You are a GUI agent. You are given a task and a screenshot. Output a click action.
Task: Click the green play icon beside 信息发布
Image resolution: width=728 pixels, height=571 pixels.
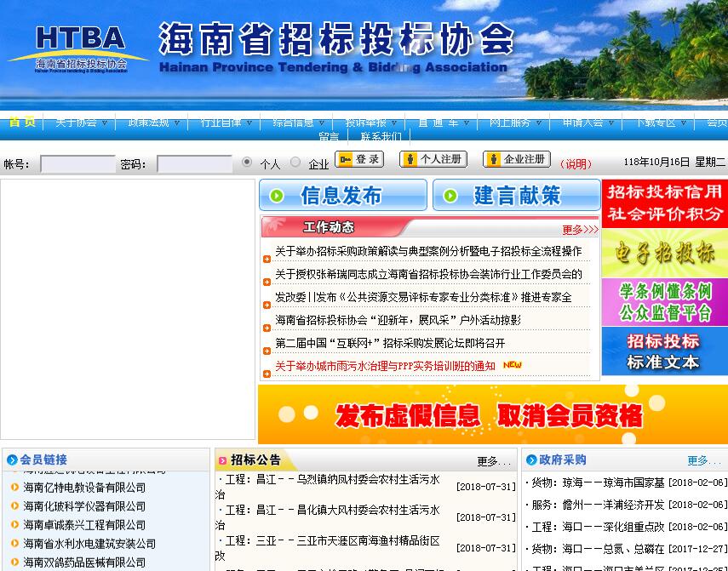pos(274,196)
